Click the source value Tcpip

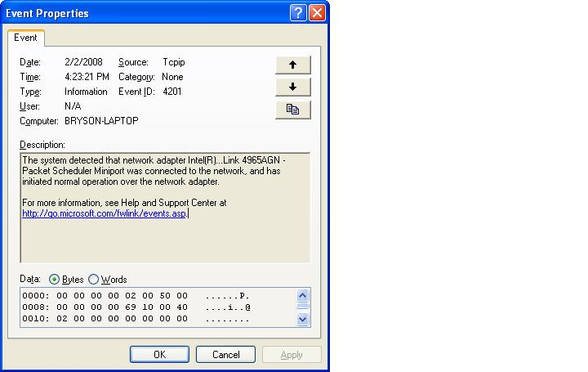tap(174, 62)
